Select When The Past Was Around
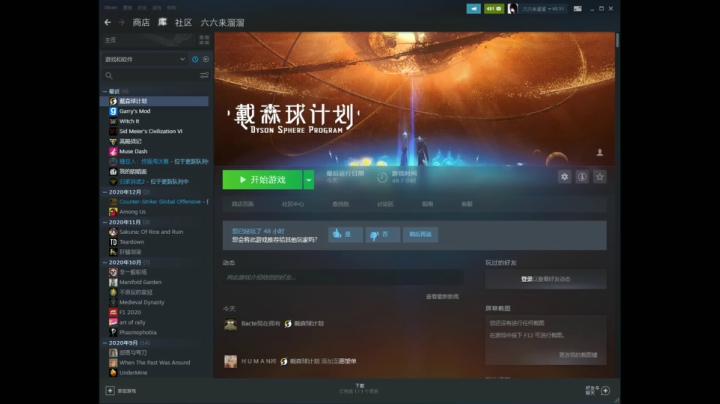 pyautogui.click(x=155, y=363)
